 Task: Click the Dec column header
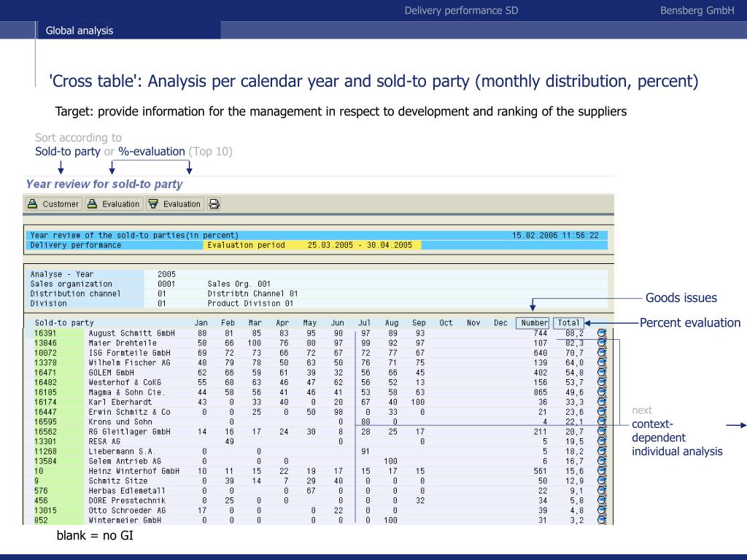pyautogui.click(x=500, y=323)
